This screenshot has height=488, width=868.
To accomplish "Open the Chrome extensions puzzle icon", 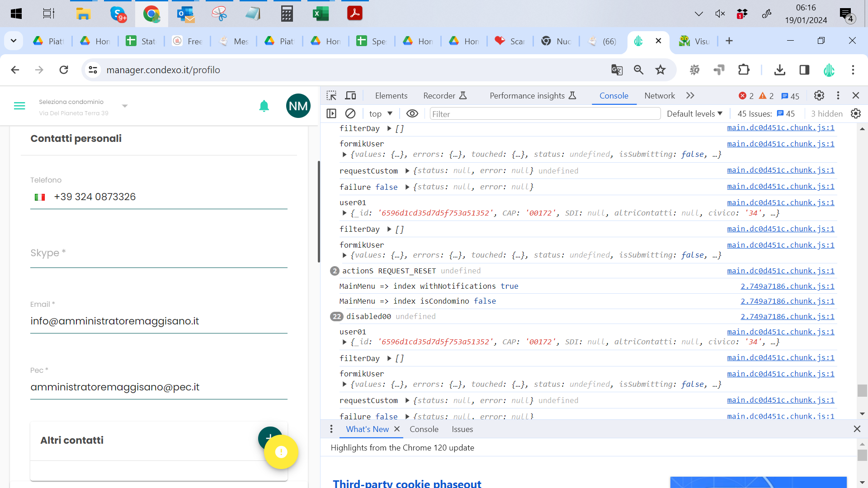I will pyautogui.click(x=743, y=70).
